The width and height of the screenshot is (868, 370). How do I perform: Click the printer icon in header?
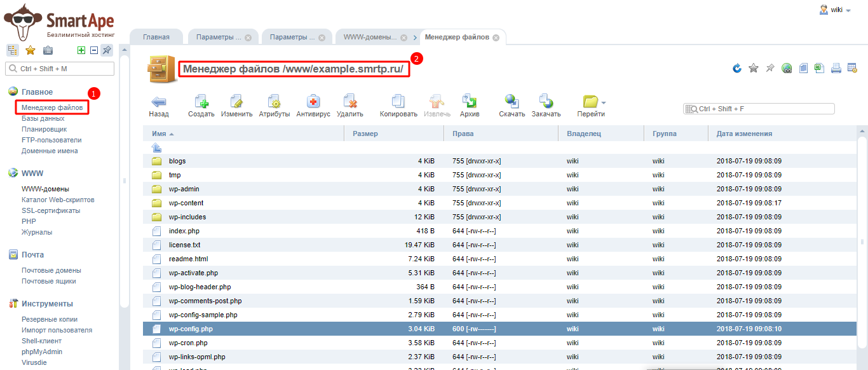click(836, 68)
